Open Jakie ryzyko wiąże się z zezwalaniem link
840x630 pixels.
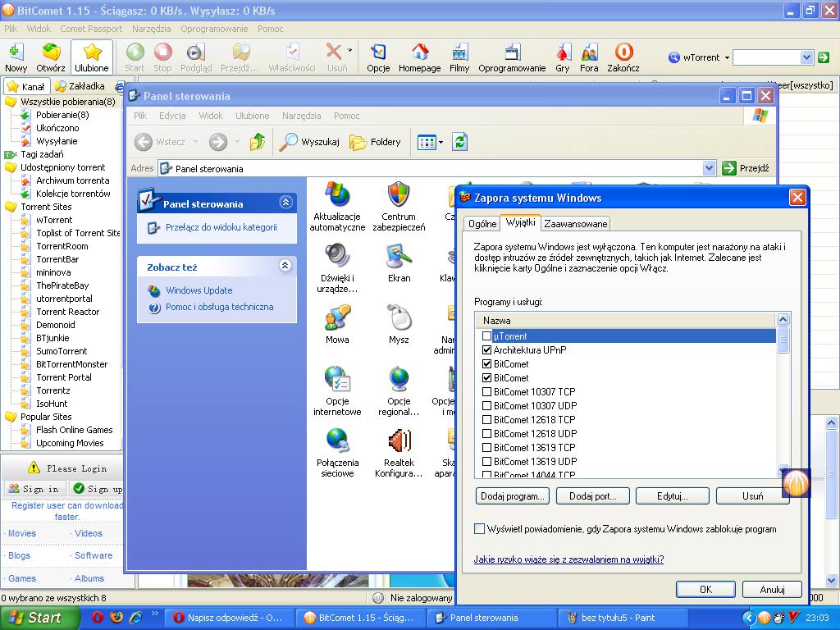(x=568, y=559)
